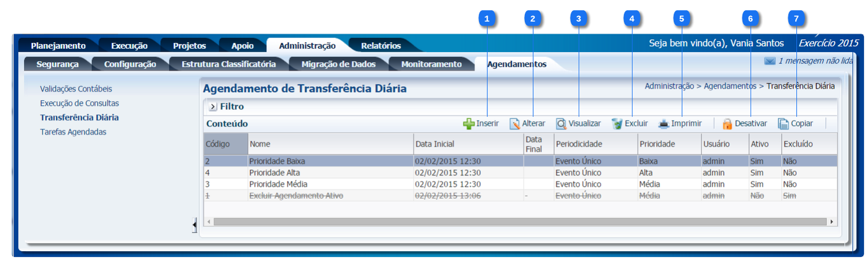Open the unread message envelope icon

pos(770,61)
